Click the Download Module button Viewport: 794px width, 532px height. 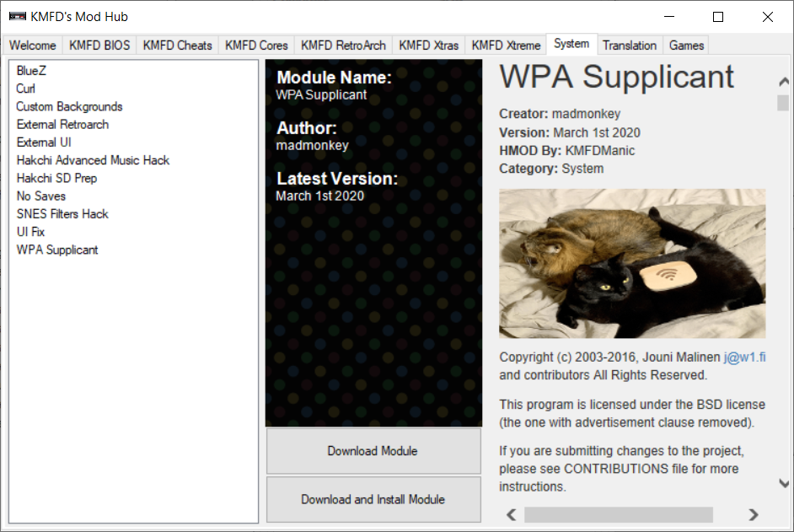click(x=373, y=451)
